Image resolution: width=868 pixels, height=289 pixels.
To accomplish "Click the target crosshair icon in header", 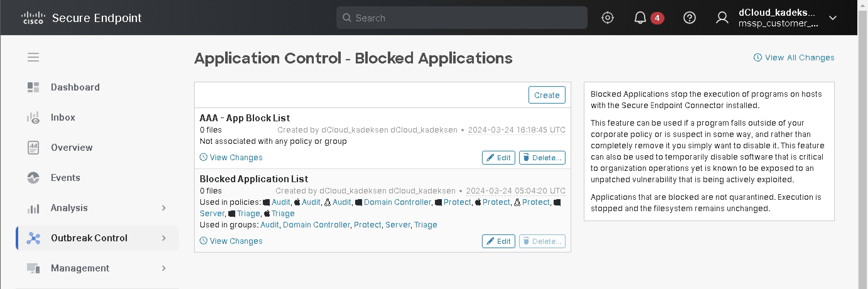I will [607, 18].
